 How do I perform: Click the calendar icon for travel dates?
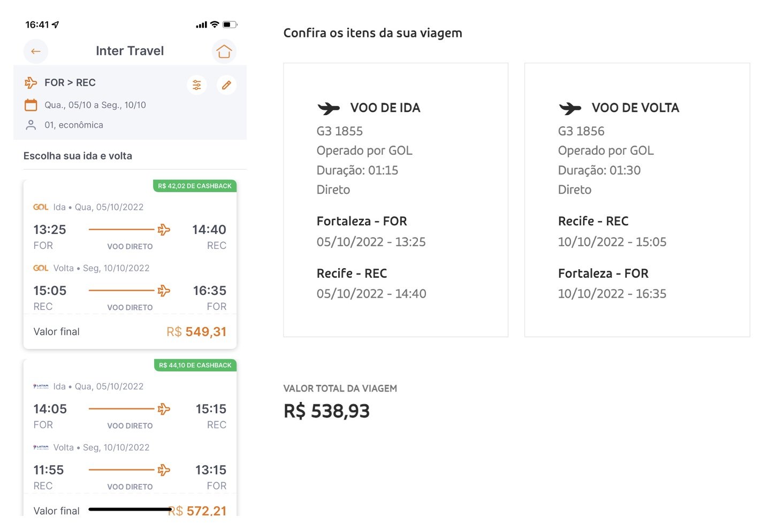[31, 105]
